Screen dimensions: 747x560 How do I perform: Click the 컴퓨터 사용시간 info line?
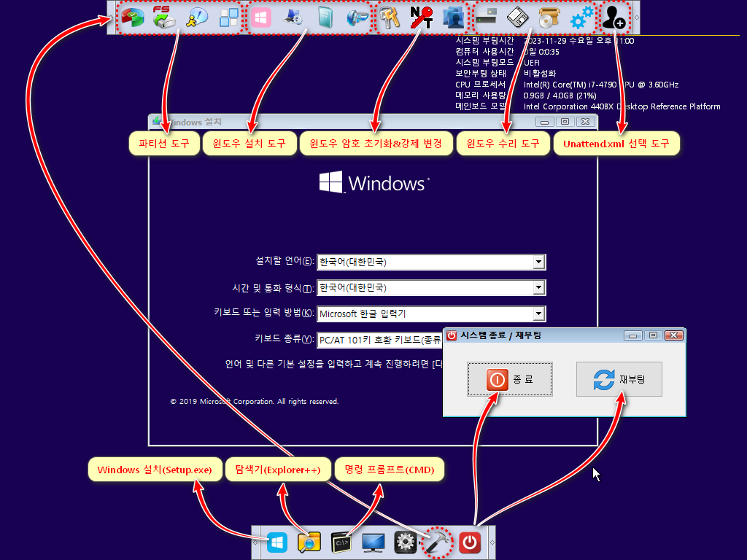pos(508,52)
